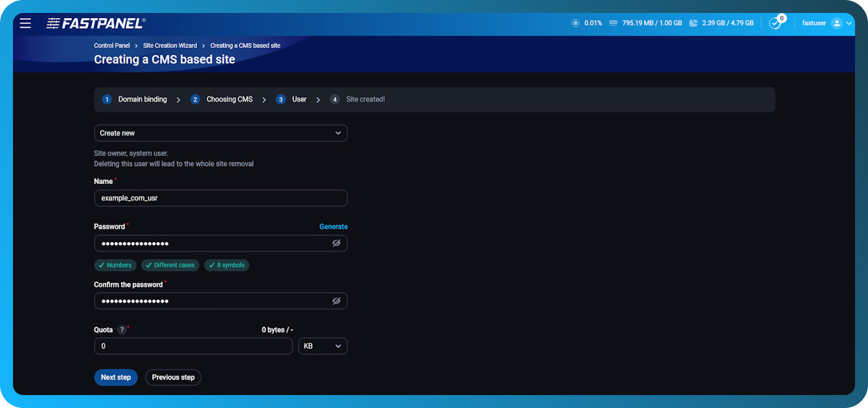Click the RAM memory usage icon
Screen dimensions: 868x408
613,22
